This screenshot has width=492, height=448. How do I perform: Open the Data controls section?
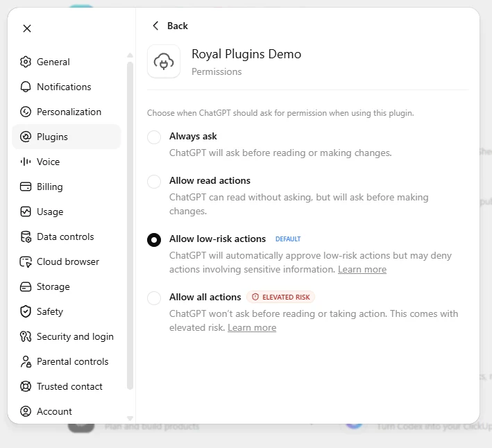67,236
